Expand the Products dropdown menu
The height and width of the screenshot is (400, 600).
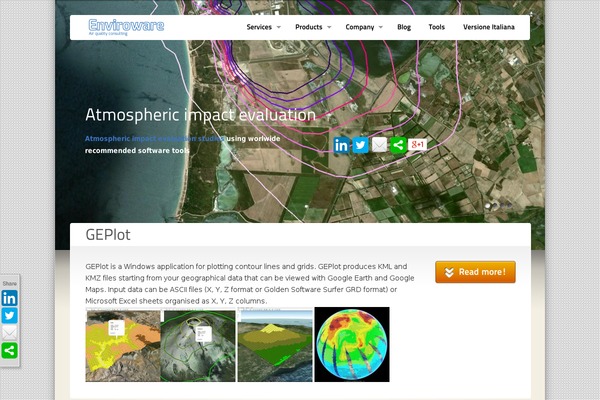click(313, 27)
